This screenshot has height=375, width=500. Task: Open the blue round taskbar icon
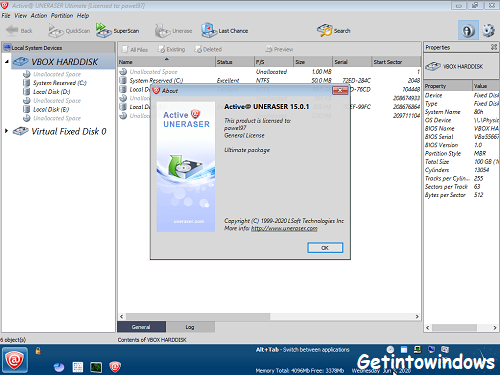[x=59, y=367]
